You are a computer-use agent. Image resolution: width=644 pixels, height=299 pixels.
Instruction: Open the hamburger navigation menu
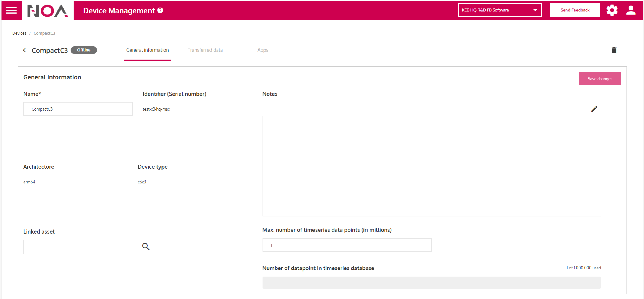pyautogui.click(x=11, y=10)
